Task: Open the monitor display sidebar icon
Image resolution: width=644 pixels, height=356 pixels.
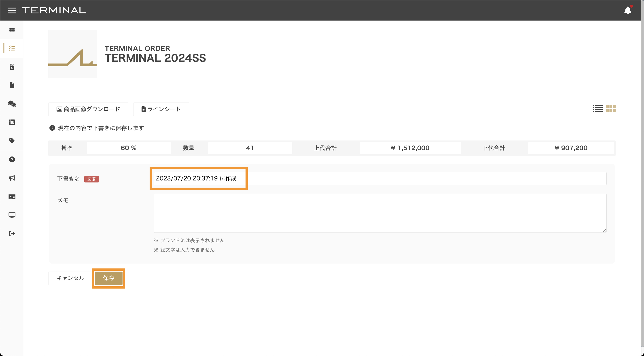Action: (x=12, y=215)
